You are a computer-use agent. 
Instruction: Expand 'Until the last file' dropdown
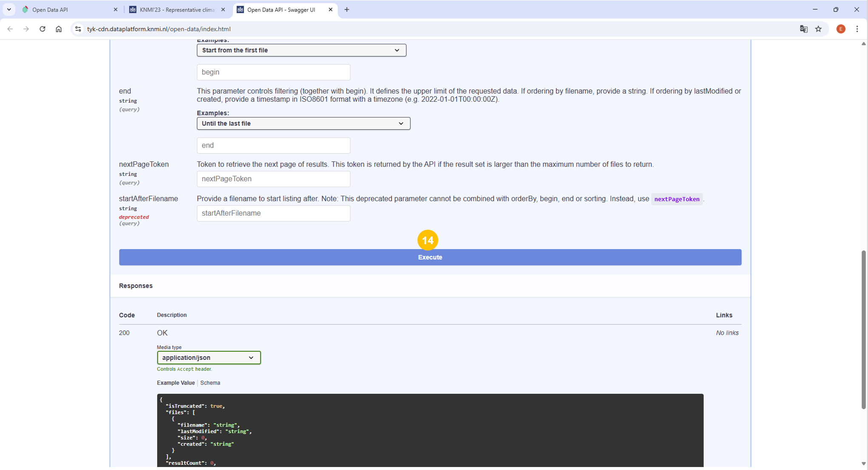pyautogui.click(x=303, y=123)
